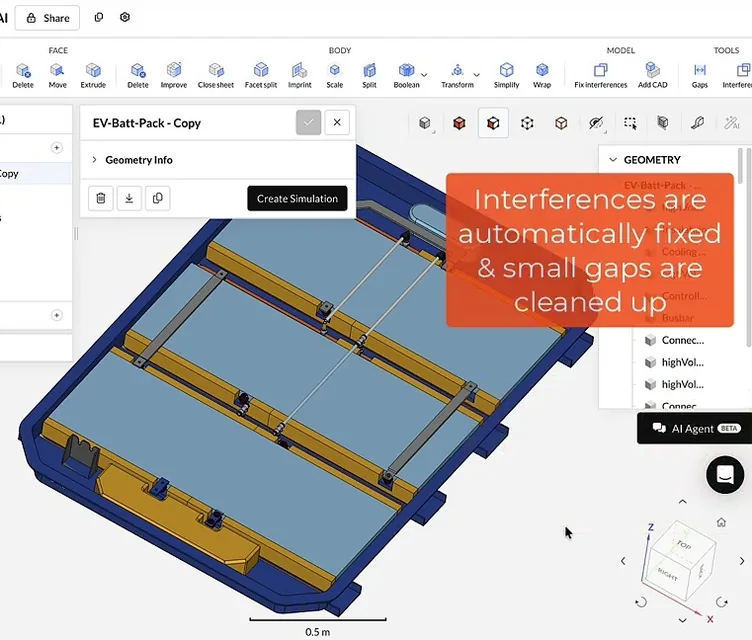Select the Facet split tool
Image resolution: width=752 pixels, height=640 pixels.
[x=261, y=75]
